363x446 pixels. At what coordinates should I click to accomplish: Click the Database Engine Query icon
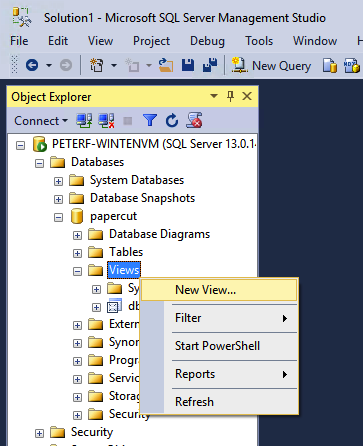pyautogui.click(x=329, y=65)
